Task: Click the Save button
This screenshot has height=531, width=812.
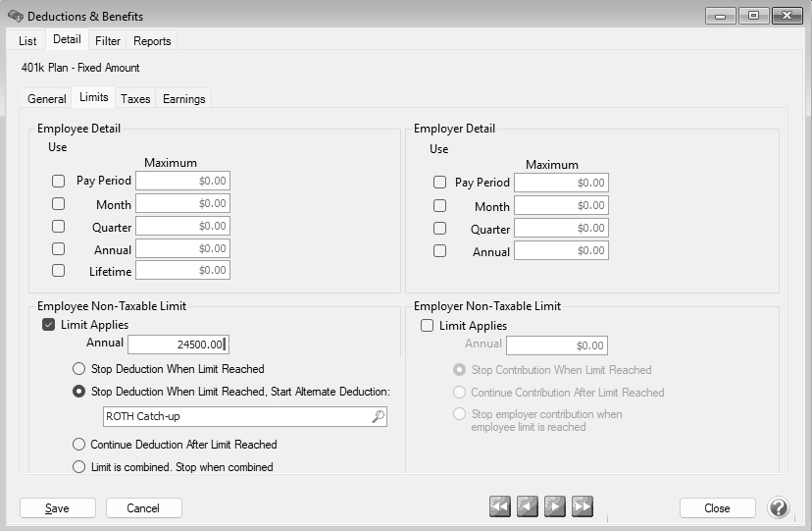Action: pos(57,508)
